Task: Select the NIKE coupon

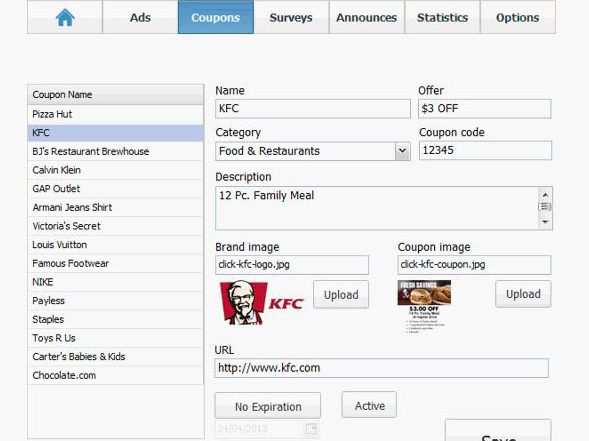Action: click(x=115, y=282)
